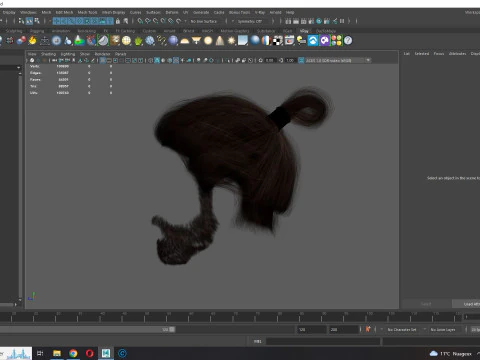
Task: Open the viewport Renderer menu
Action: pyautogui.click(x=102, y=54)
